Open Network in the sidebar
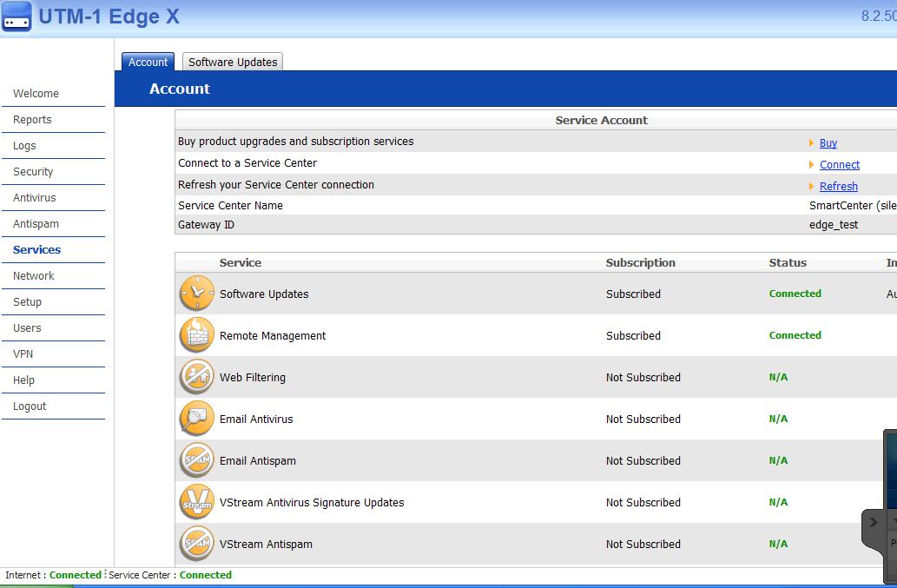 coord(33,275)
